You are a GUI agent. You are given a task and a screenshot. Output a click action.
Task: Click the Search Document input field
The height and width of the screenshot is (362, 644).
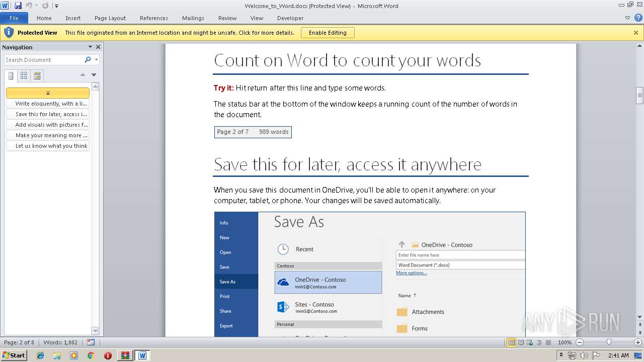click(x=44, y=60)
